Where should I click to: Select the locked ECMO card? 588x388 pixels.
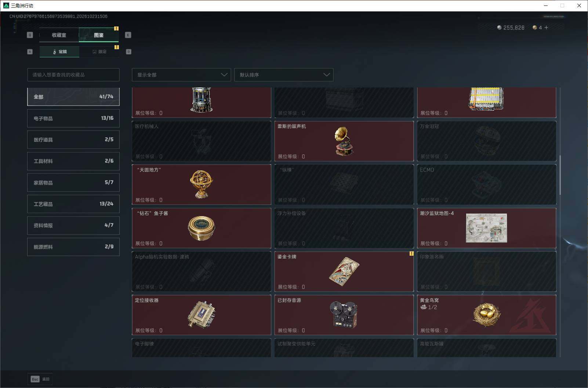coord(487,184)
